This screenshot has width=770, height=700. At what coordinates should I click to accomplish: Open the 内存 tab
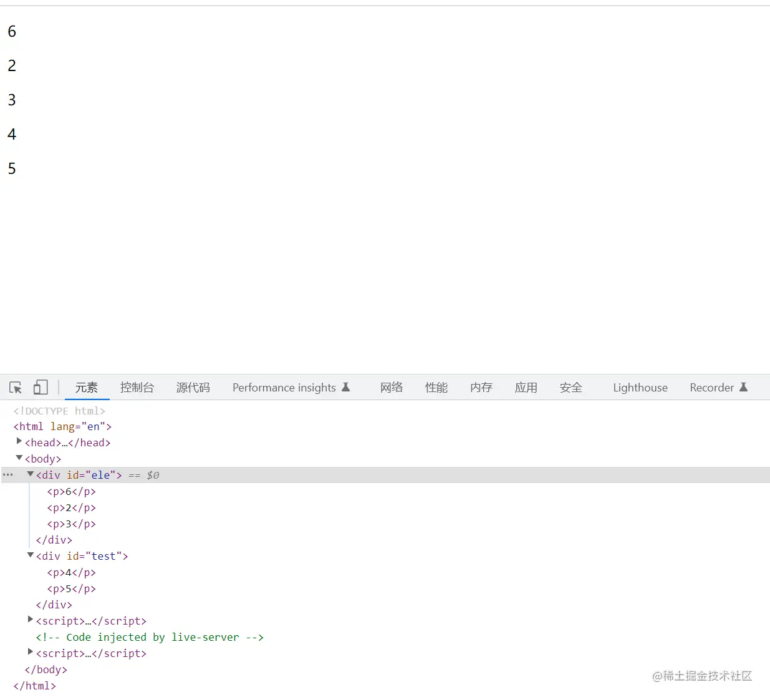point(481,388)
